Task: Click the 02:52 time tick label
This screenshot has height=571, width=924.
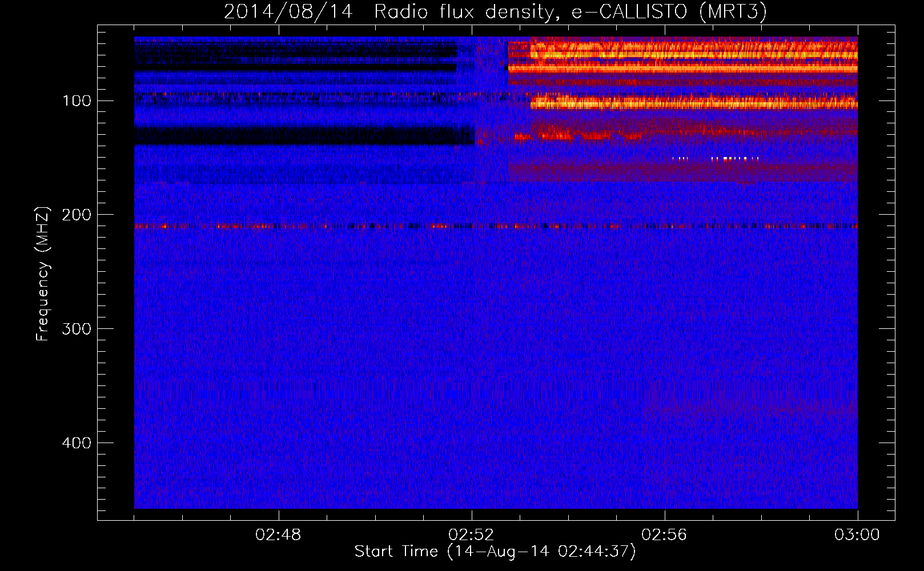Action: click(471, 535)
